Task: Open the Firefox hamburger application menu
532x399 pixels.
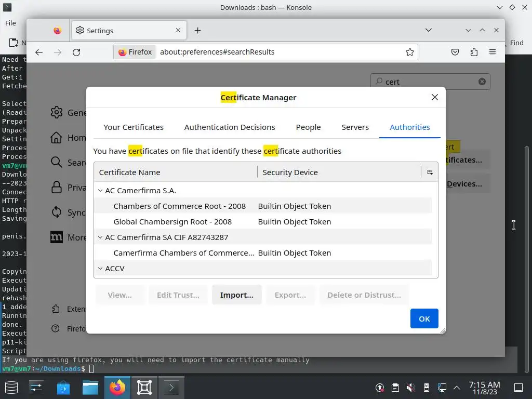Action: (x=493, y=52)
